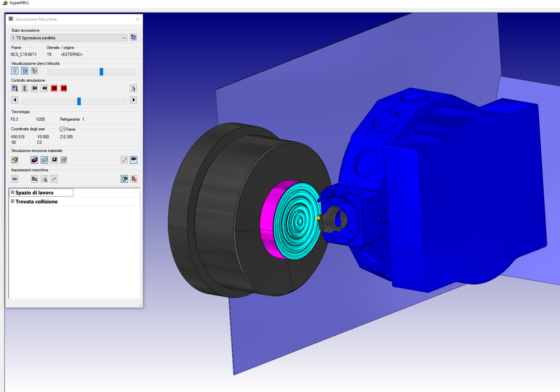560x392 pixels.
Task: Click the wrench settings icon
Action: coord(54,179)
